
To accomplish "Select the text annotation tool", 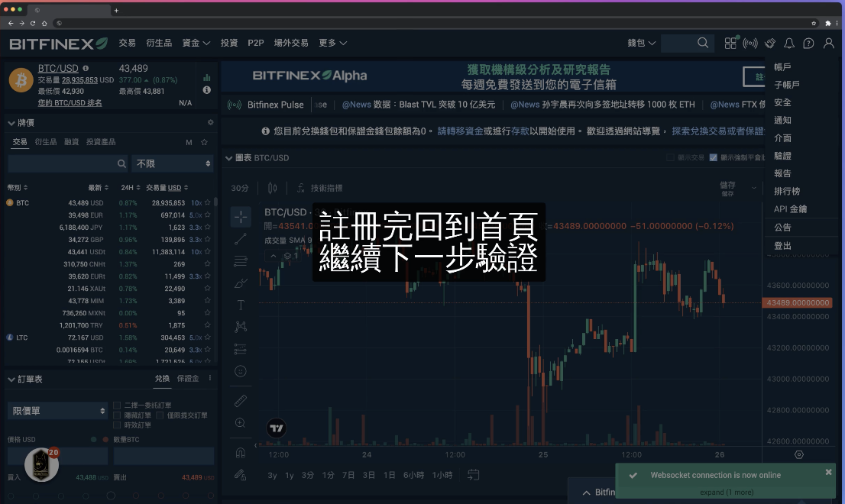I will pyautogui.click(x=241, y=305).
